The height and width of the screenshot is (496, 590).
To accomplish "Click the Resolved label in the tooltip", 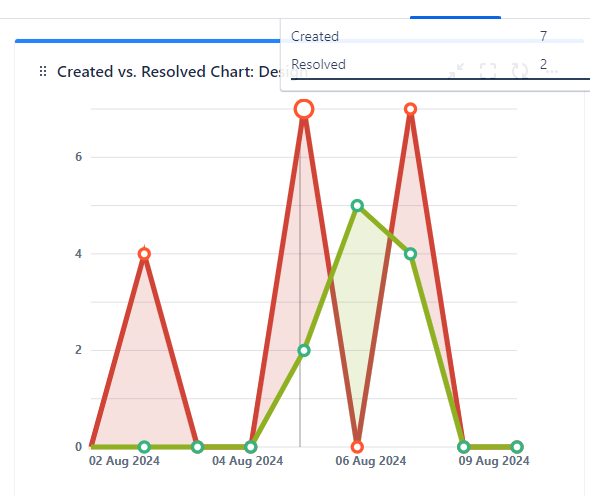I will 318,64.
